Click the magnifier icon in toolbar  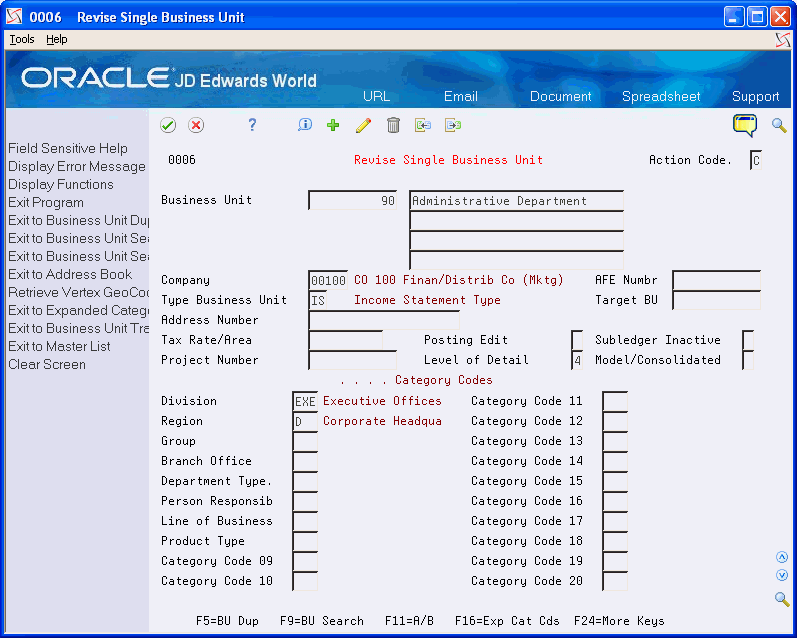(x=779, y=125)
